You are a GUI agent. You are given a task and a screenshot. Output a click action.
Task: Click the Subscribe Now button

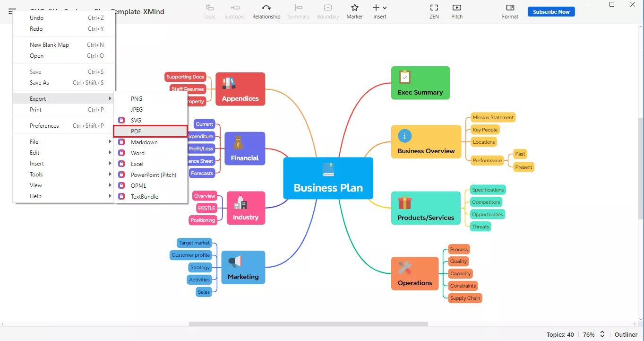(551, 12)
